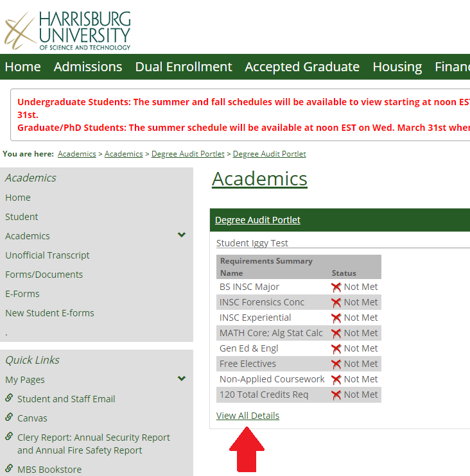The width and height of the screenshot is (470, 476).
Task: Click the link icon beside Student and Staff Email
Action: pos(9,398)
